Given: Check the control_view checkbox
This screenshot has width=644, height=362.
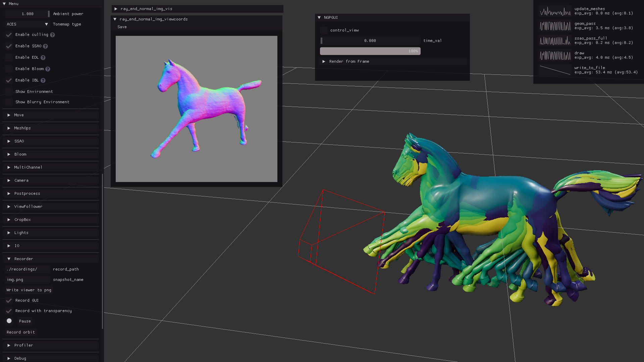Looking at the screenshot, I should click(x=324, y=30).
